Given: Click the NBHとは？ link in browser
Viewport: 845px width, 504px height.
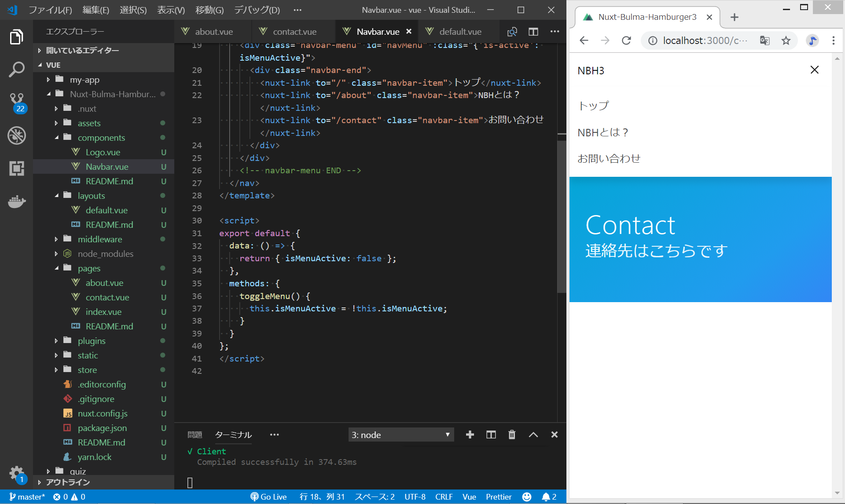Looking at the screenshot, I should pyautogui.click(x=603, y=132).
